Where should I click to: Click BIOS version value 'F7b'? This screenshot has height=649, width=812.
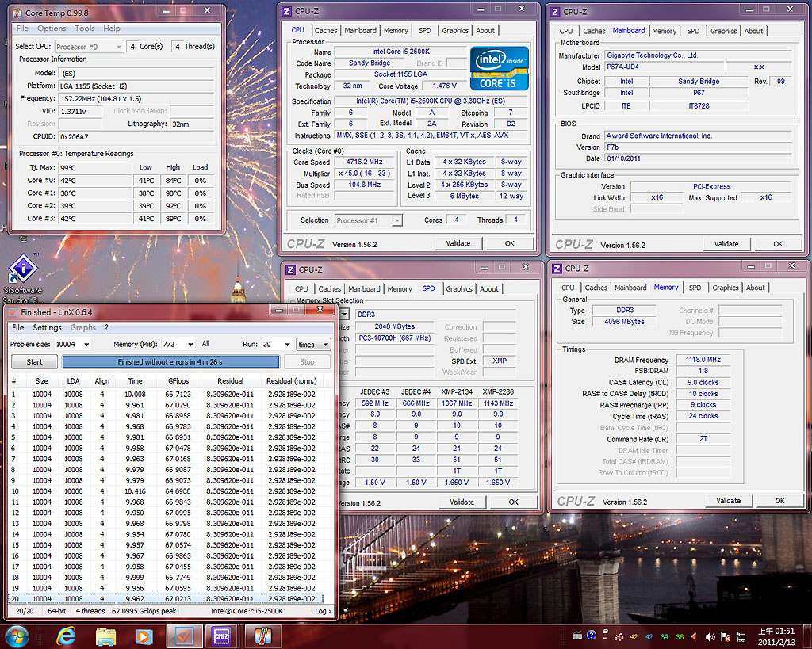(698, 147)
